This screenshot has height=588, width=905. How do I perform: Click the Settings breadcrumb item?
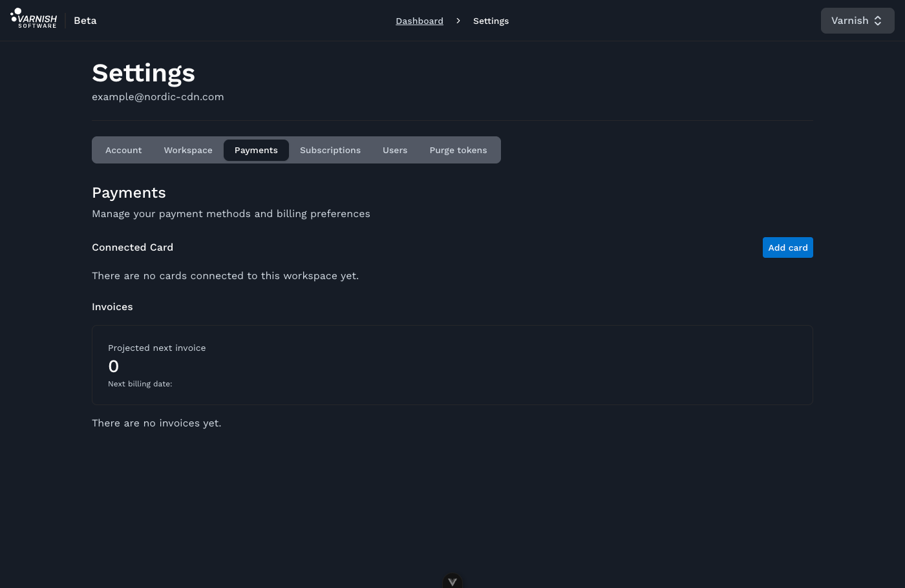491,21
